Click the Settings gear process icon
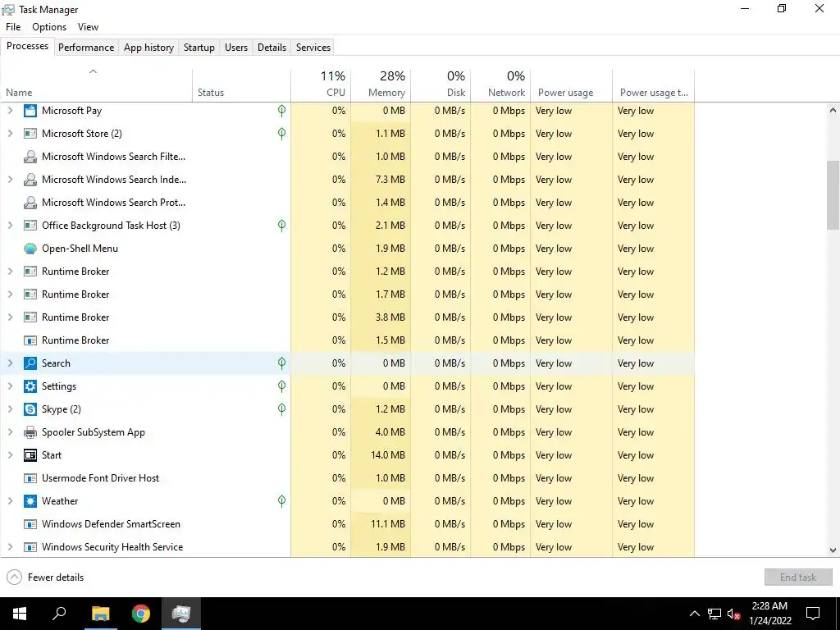Screen dimensions: 840x630 [30, 386]
